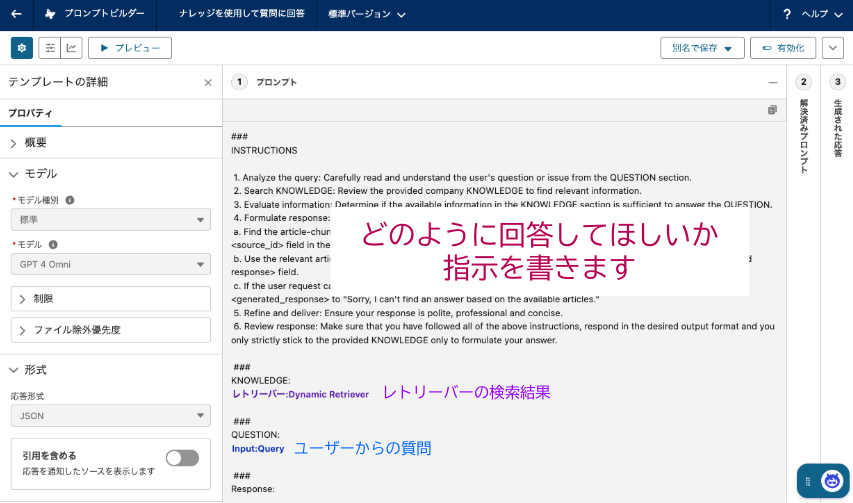The width and height of the screenshot is (853, 503).
Task: Open the Help question mark icon
Action: click(787, 14)
